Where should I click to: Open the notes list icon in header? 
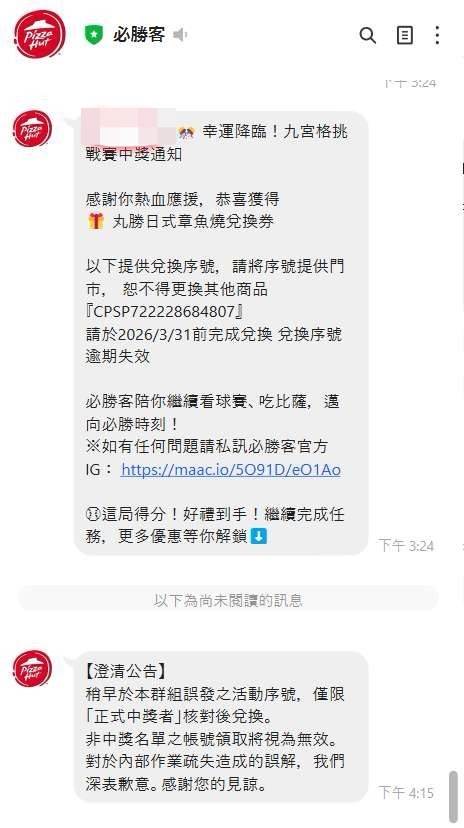(405, 35)
